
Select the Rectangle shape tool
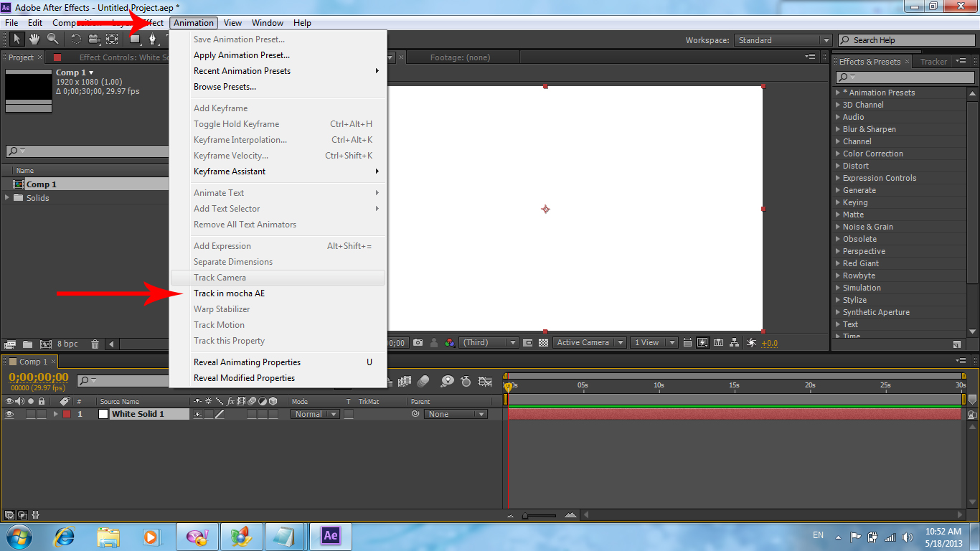(135, 39)
